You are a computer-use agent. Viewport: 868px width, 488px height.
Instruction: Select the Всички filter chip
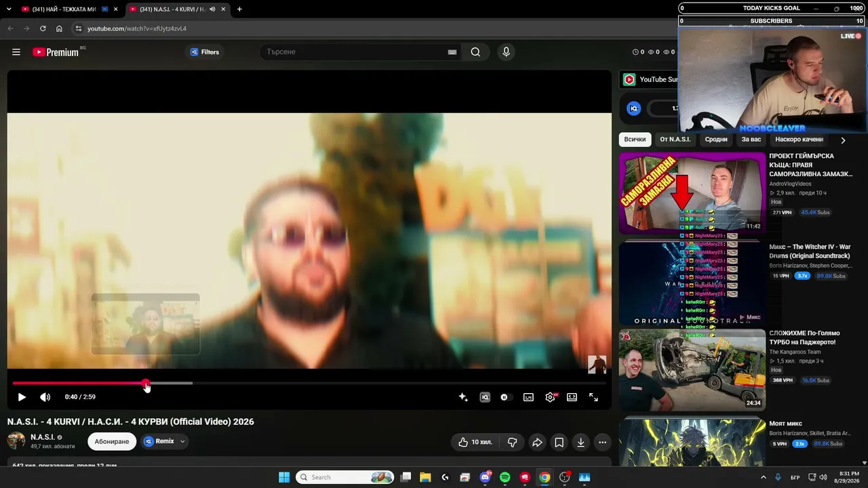pyautogui.click(x=635, y=140)
